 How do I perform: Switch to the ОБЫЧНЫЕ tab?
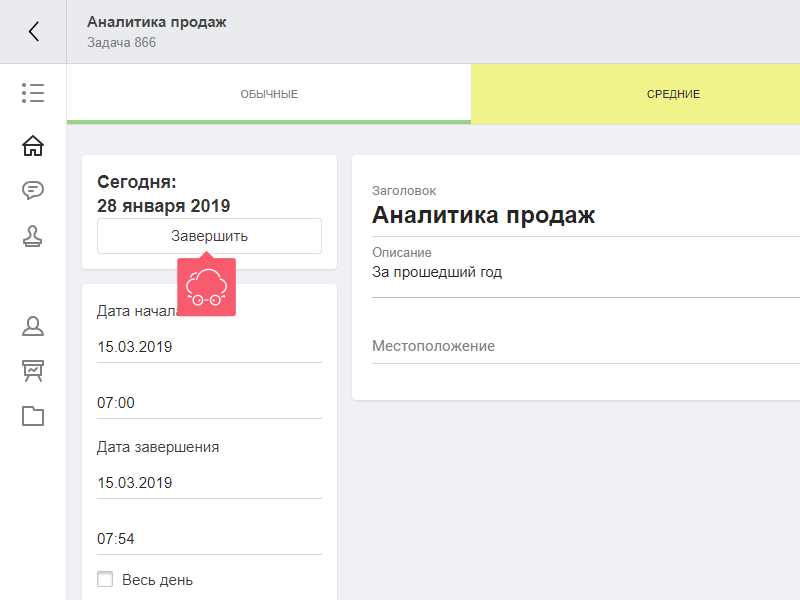(269, 94)
